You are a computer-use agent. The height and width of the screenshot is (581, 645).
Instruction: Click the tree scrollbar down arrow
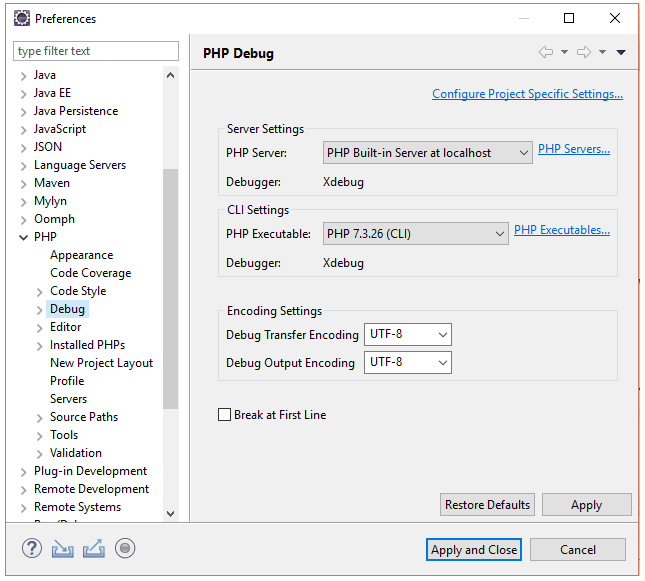(171, 513)
